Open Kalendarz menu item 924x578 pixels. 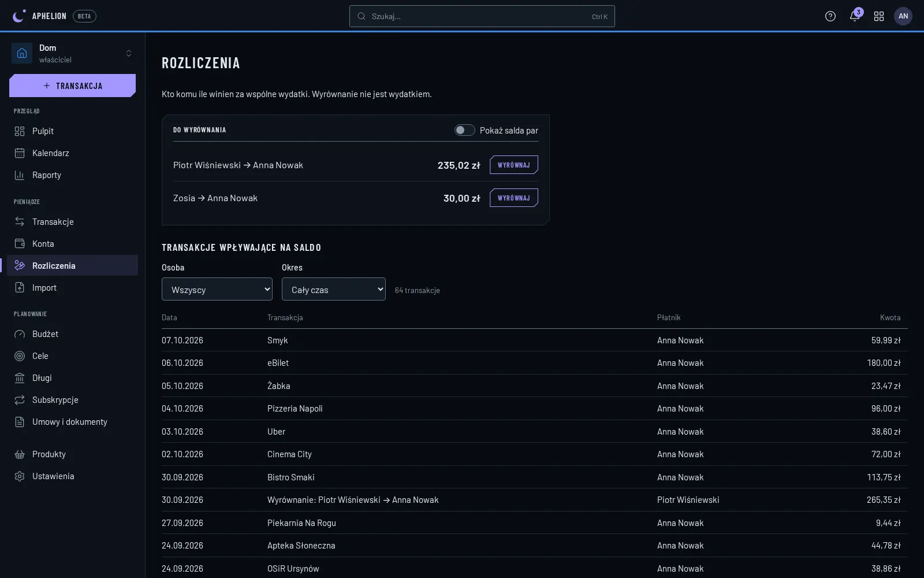point(73,153)
